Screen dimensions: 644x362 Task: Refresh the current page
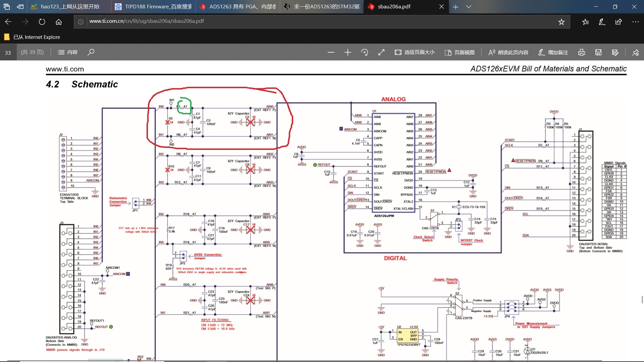42,22
